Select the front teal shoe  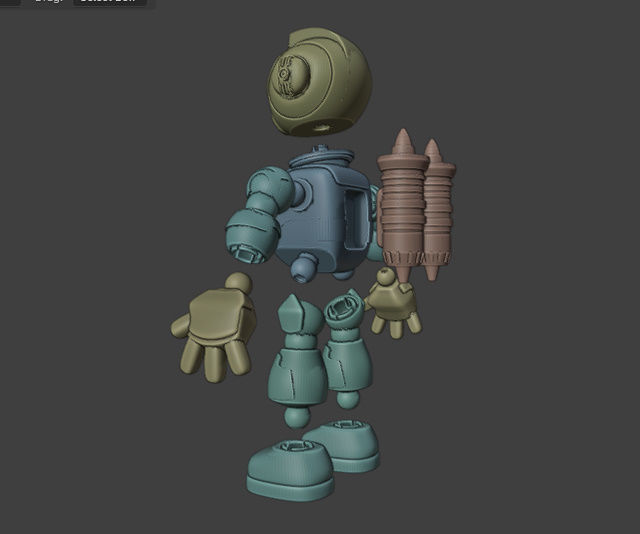tap(291, 469)
